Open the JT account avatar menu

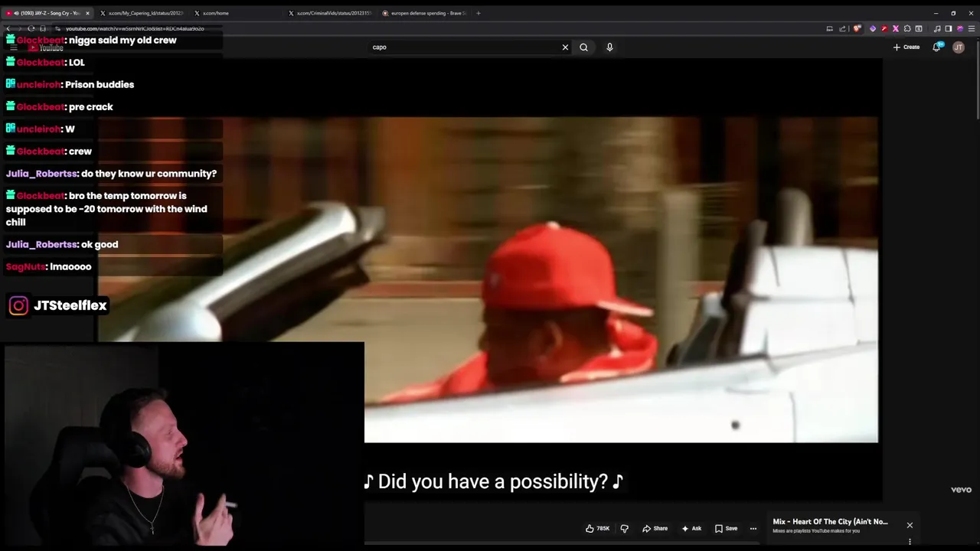(959, 47)
